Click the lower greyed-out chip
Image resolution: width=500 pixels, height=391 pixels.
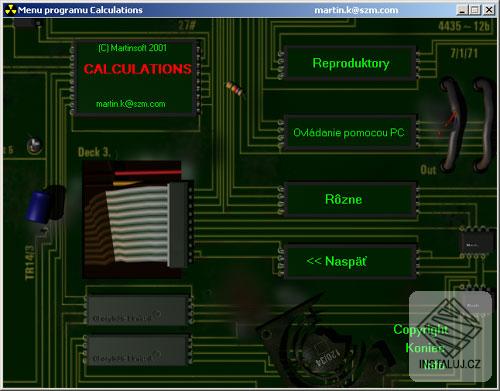(137, 351)
